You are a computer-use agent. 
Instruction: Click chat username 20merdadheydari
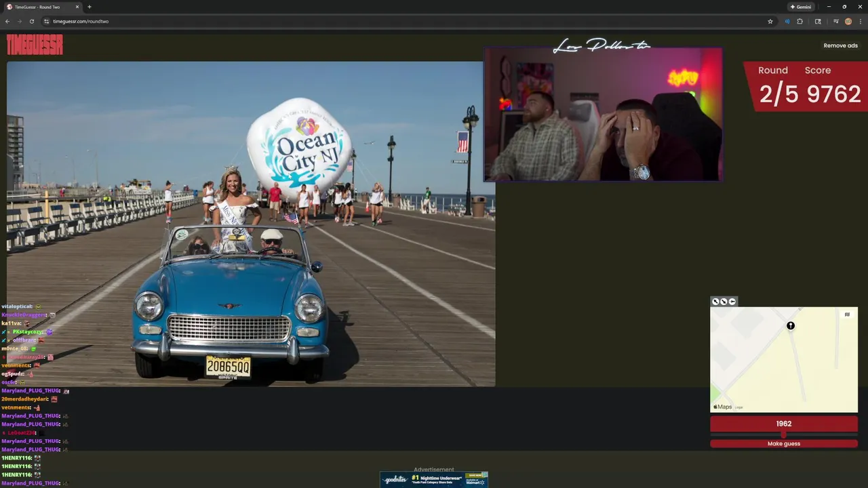(24, 399)
